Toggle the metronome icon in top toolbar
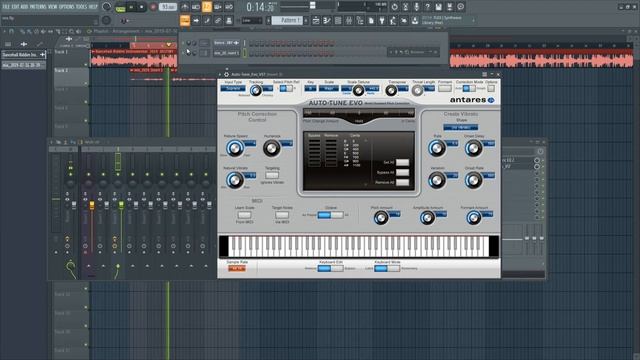 coord(184,7)
